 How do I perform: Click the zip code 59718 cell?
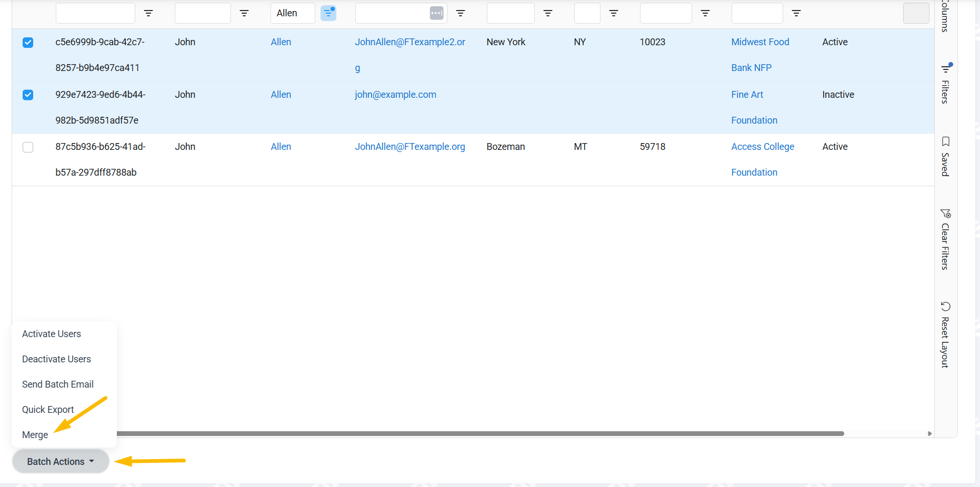[653, 147]
